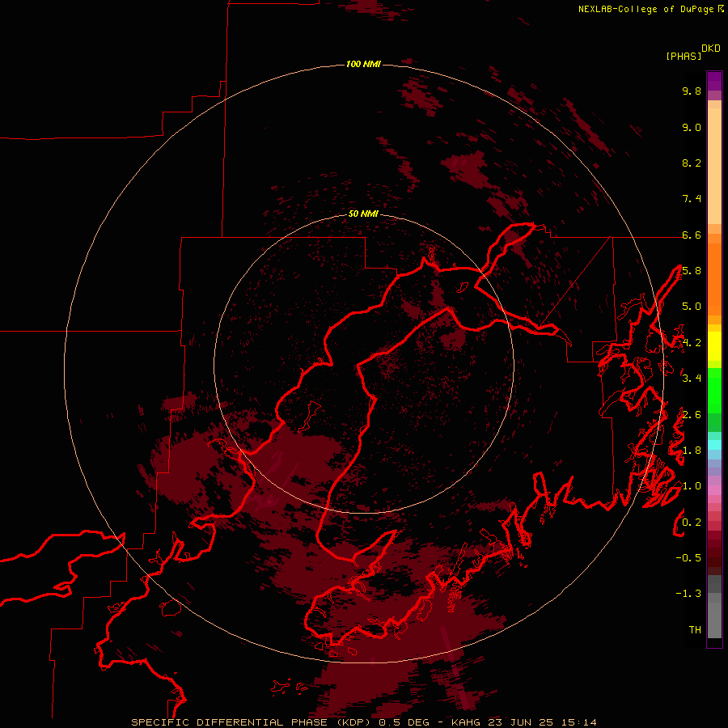Click the -1.3 value on the color scale

(688, 594)
